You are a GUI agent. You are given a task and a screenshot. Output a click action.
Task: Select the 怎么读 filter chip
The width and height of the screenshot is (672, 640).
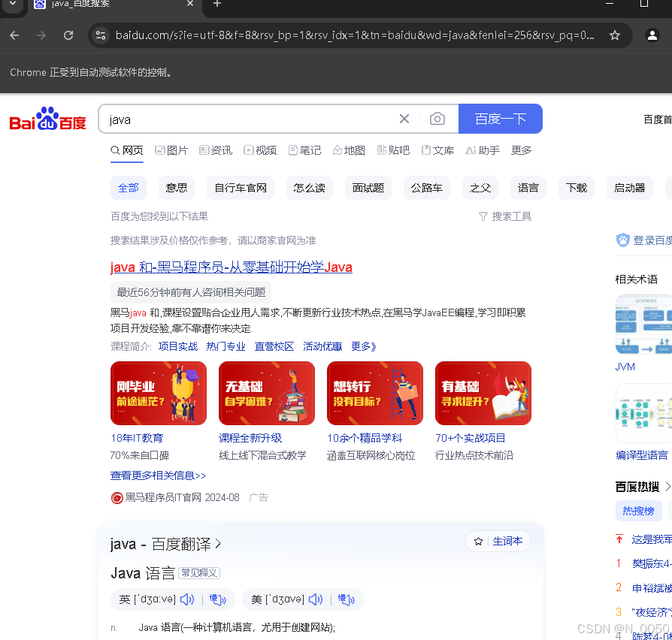tap(310, 188)
